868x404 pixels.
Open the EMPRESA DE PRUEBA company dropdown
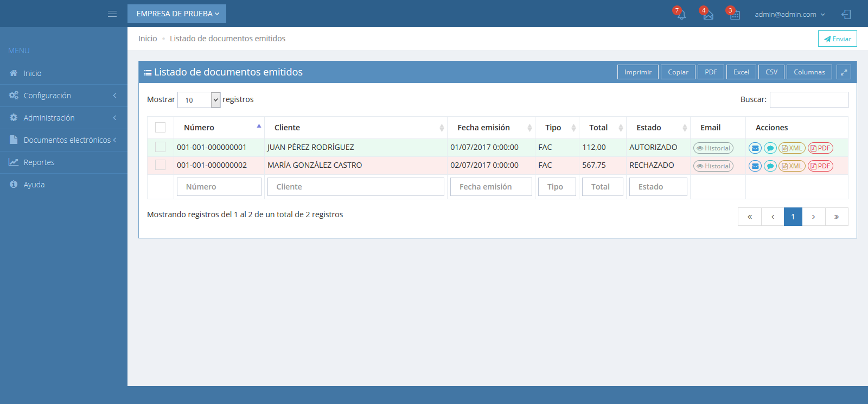click(177, 14)
